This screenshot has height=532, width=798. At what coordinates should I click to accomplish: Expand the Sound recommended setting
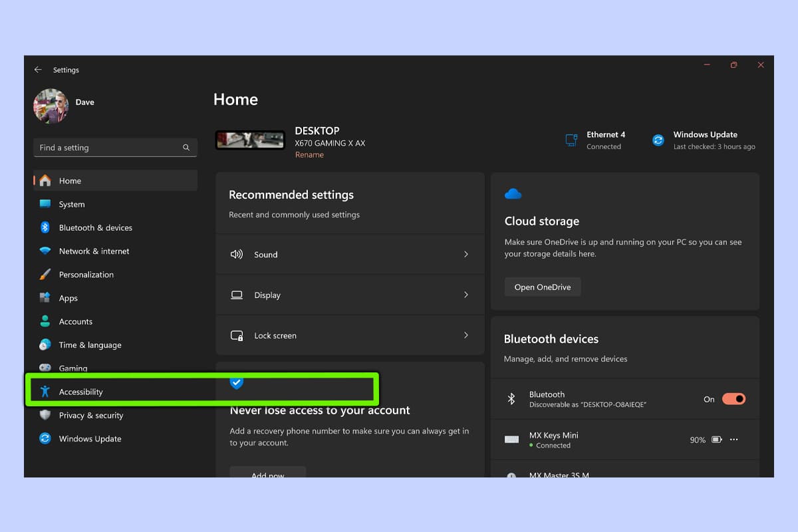[350, 254]
